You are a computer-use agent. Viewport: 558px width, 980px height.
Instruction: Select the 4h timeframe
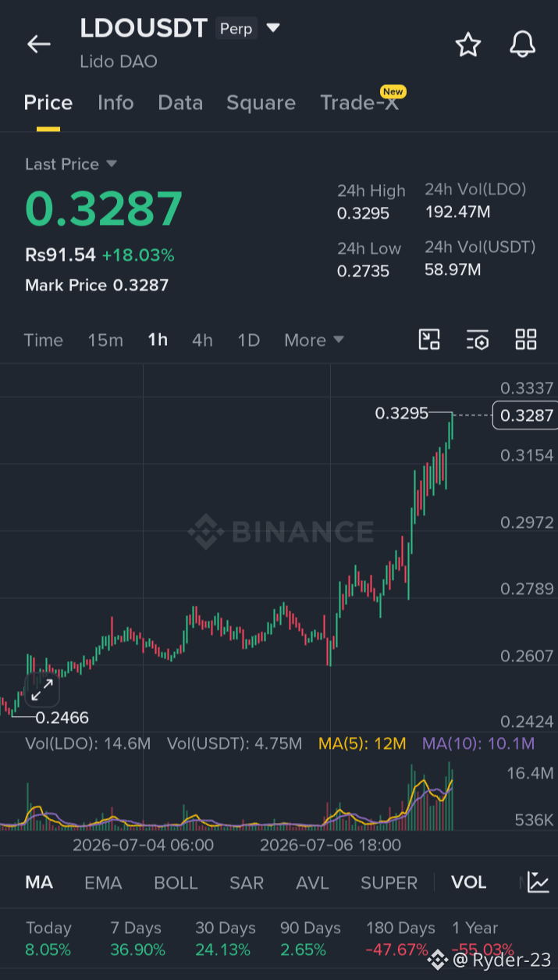(x=202, y=340)
